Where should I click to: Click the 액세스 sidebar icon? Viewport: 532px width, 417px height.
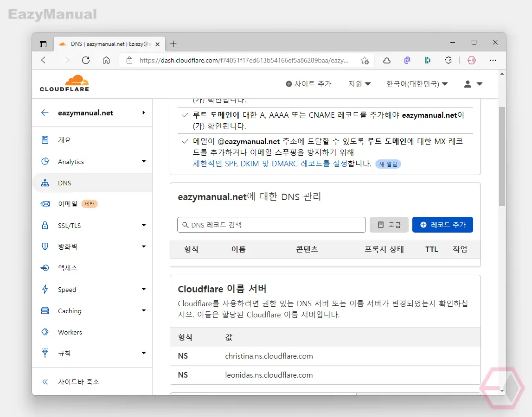coord(45,268)
